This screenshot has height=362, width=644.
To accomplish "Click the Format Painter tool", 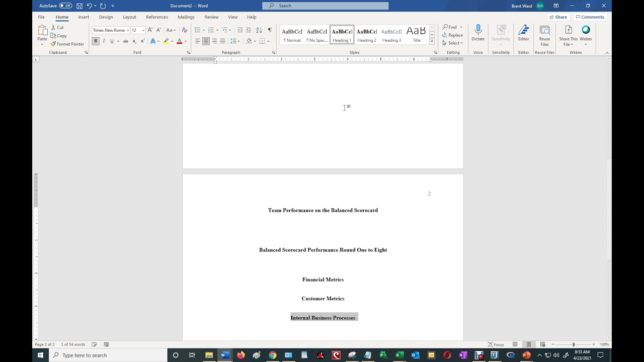I will (67, 44).
